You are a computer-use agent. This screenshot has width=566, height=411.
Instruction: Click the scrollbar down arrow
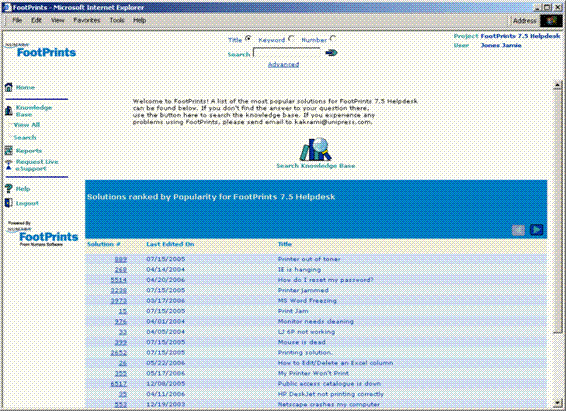(557, 403)
